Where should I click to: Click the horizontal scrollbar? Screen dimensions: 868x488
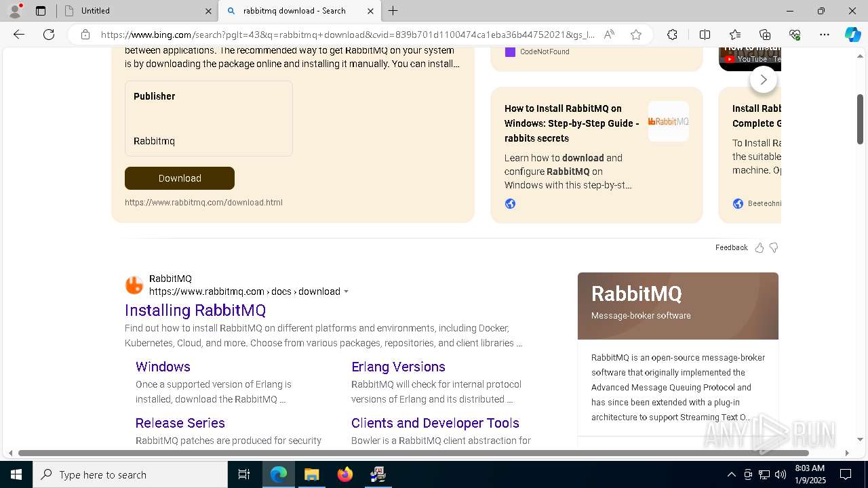(414, 453)
